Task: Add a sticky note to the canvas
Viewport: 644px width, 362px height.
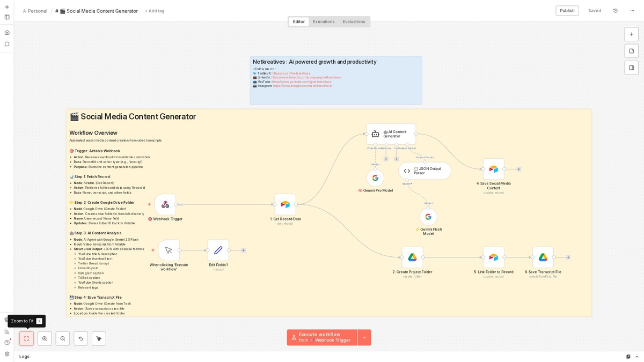Action: click(x=632, y=51)
